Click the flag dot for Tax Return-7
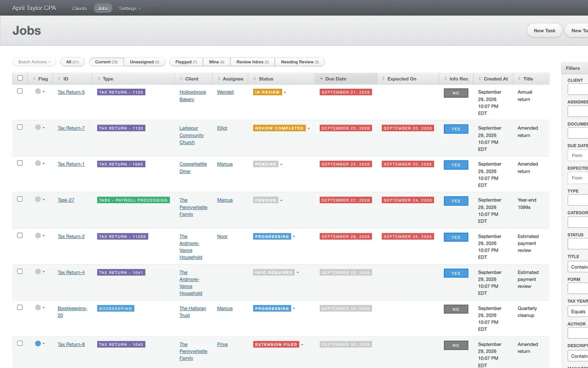This screenshot has width=588, height=368. pyautogui.click(x=38, y=127)
